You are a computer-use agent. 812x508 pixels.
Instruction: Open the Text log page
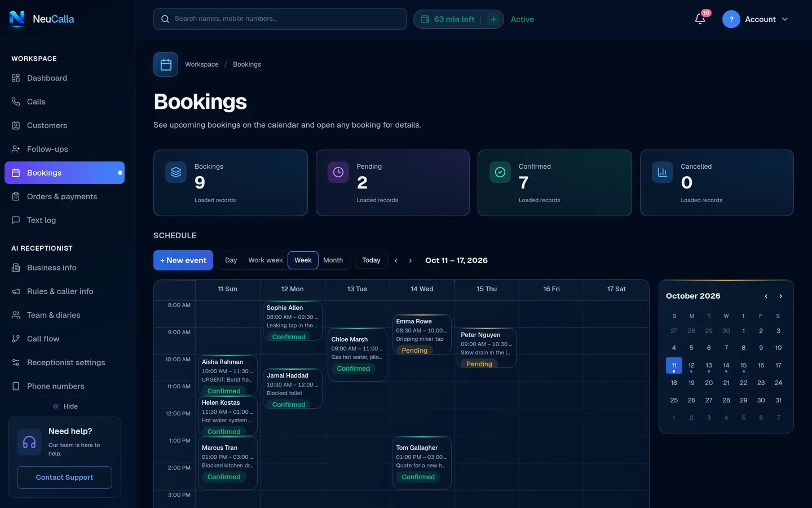(x=64, y=220)
